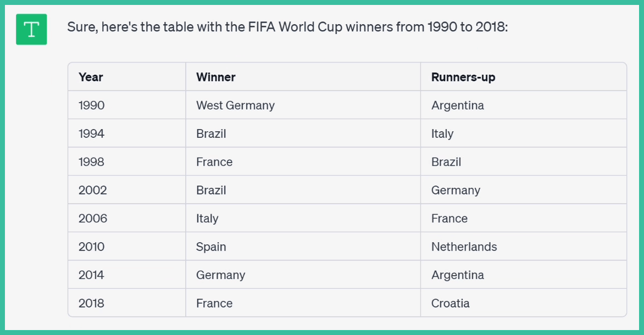
Task: Click the green T avatar icon
Action: pyautogui.click(x=31, y=29)
